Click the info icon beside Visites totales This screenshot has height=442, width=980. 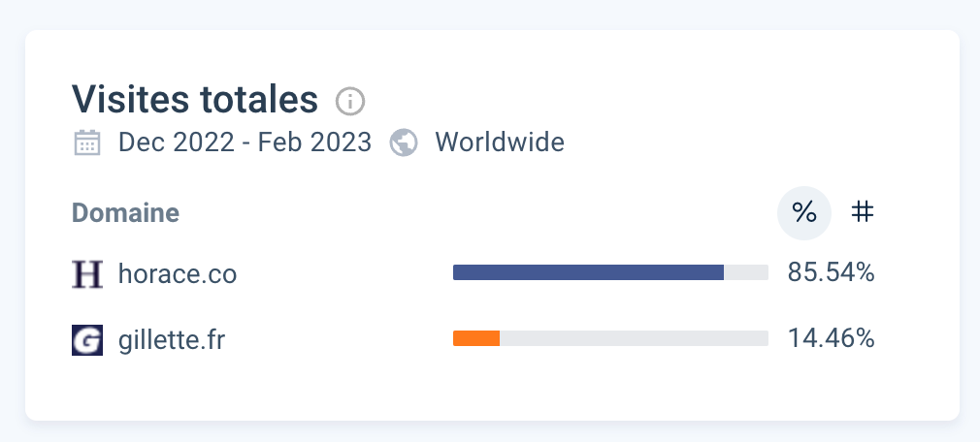pos(350,101)
